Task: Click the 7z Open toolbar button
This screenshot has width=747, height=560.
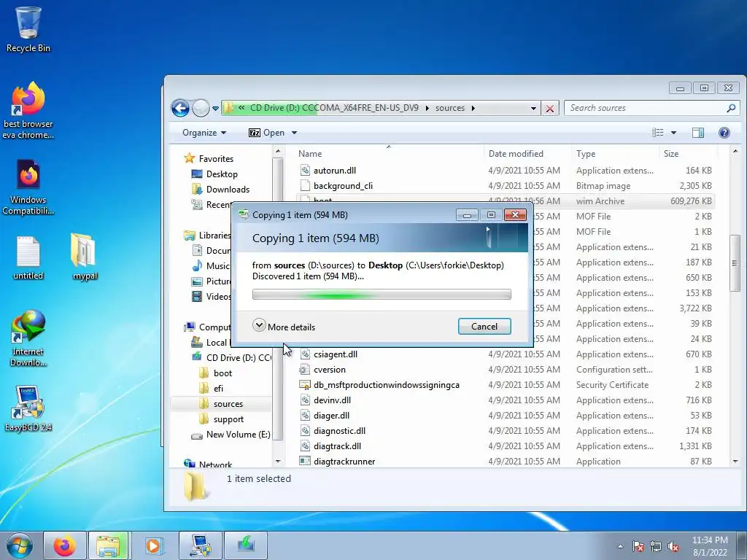Action: (266, 133)
